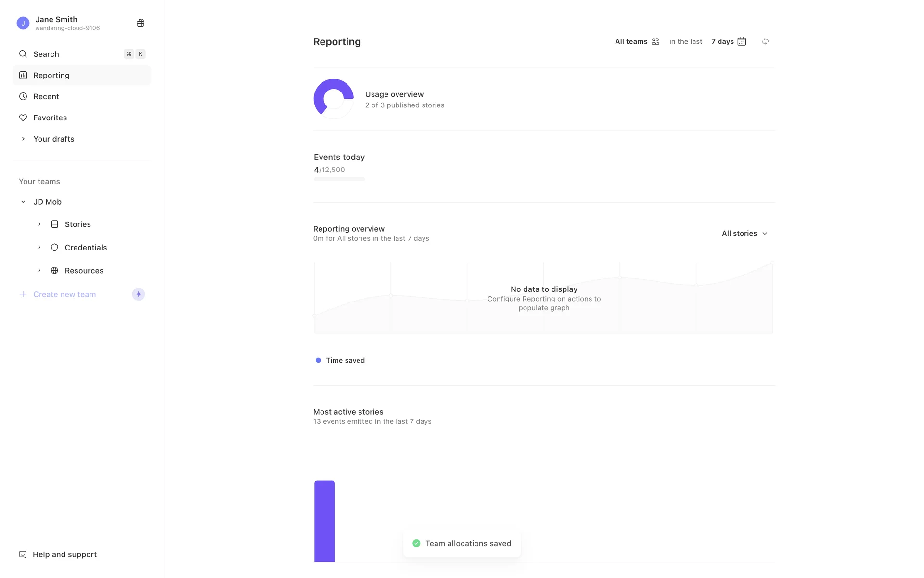Click the Stories book icon
Screen dimensions: 924x578
coord(54,224)
